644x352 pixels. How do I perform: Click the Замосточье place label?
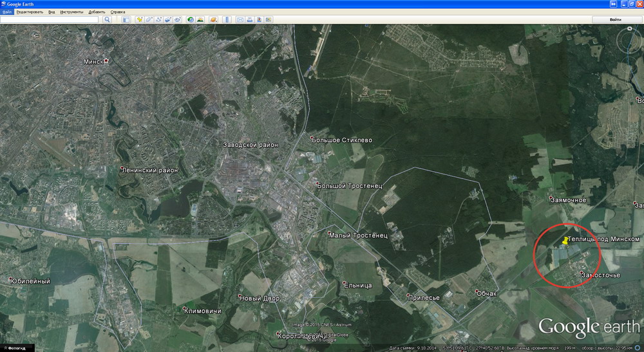601,275
